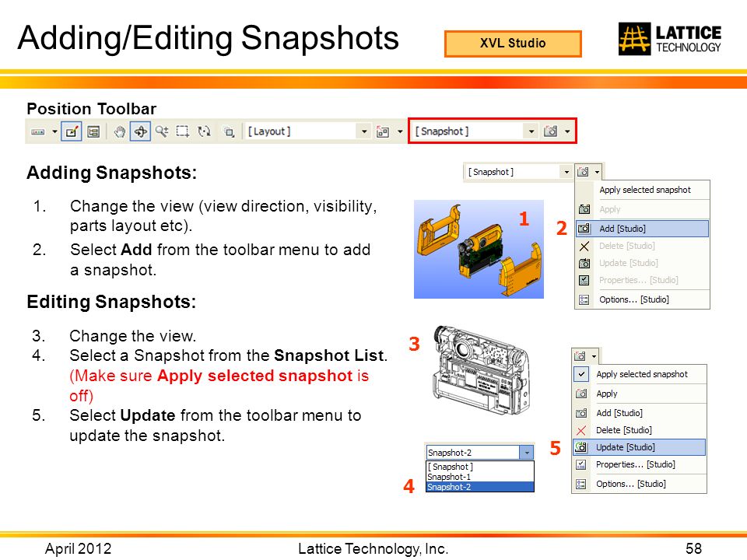Click the Apply camera icon in lower menu
The height and width of the screenshot is (560, 747).
(x=581, y=394)
